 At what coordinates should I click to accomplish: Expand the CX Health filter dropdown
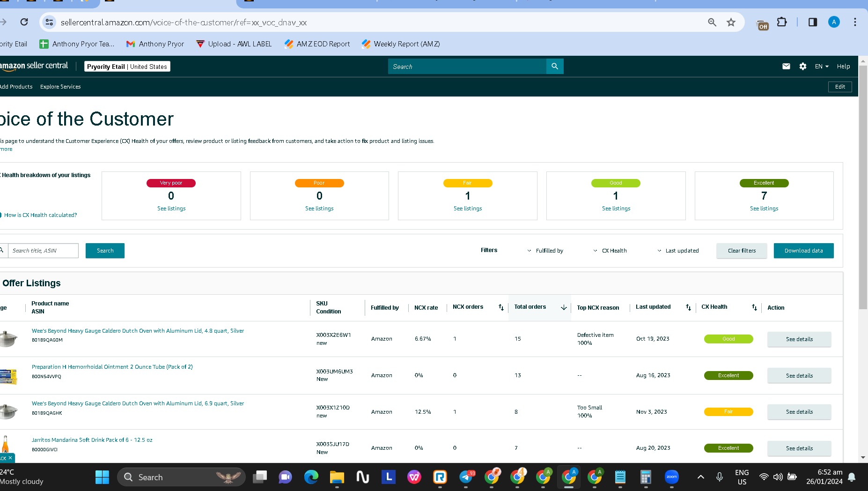click(610, 251)
